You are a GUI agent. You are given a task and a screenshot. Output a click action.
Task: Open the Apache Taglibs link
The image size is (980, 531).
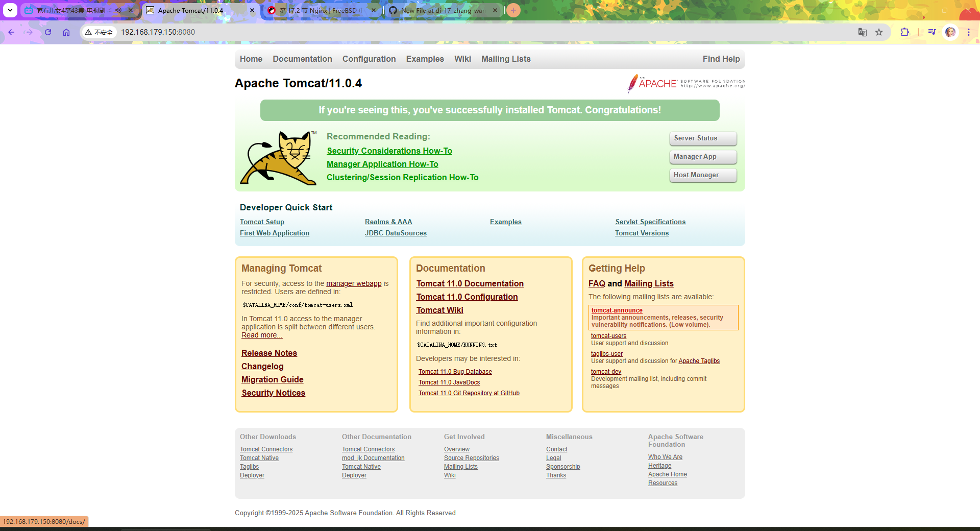point(699,361)
